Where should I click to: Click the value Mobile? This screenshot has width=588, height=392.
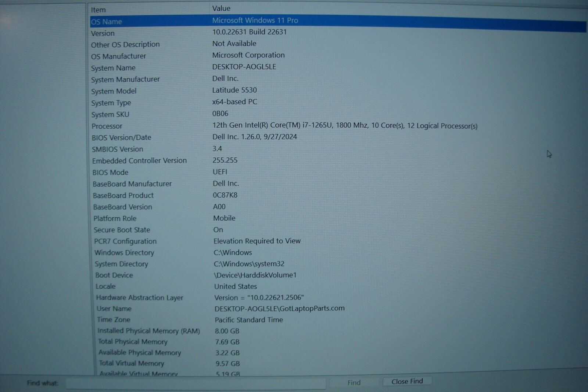click(224, 218)
